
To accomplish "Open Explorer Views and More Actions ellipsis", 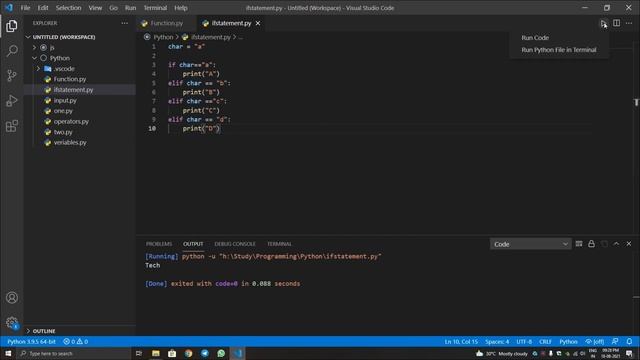I will 124,23.
